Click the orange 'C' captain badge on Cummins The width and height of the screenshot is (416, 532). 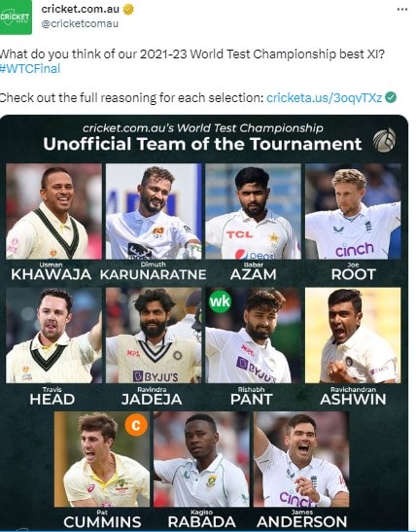pos(136,425)
